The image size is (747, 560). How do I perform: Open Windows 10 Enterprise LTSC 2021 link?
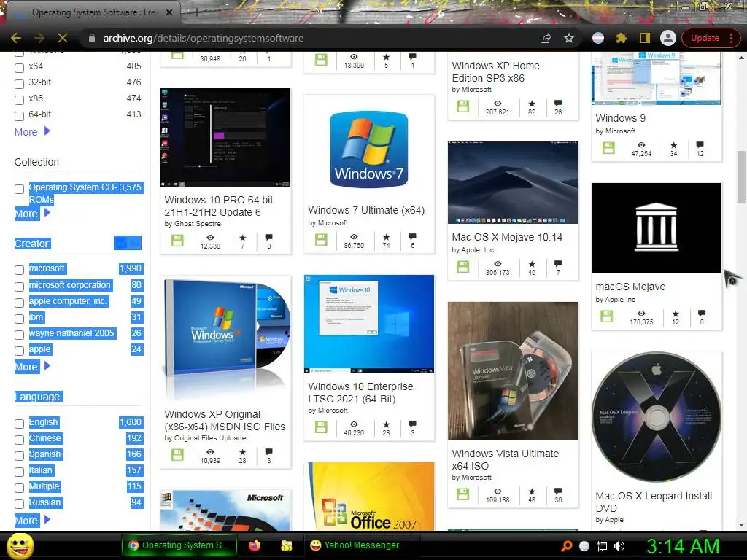point(360,393)
